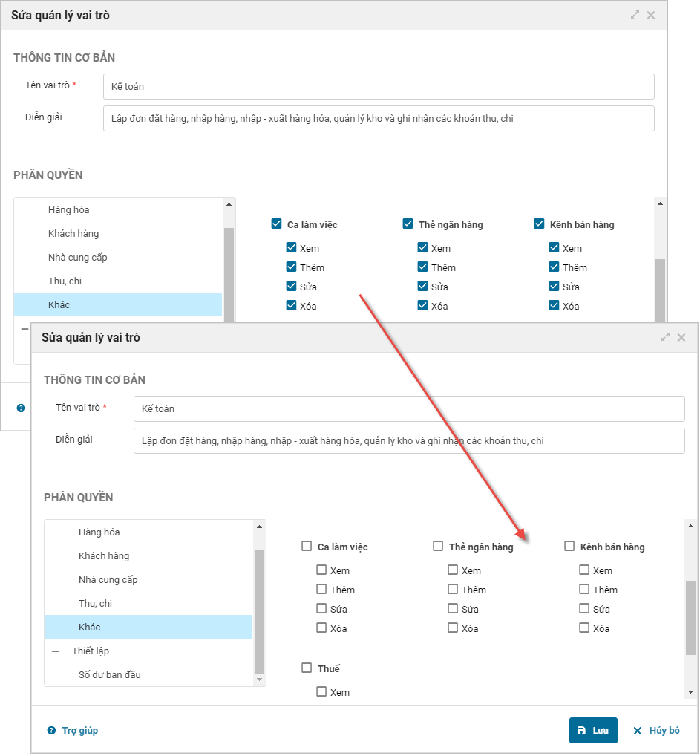Enable Xem under Thẻ ngân hàng, front dialog
700x756 pixels.
click(x=453, y=570)
